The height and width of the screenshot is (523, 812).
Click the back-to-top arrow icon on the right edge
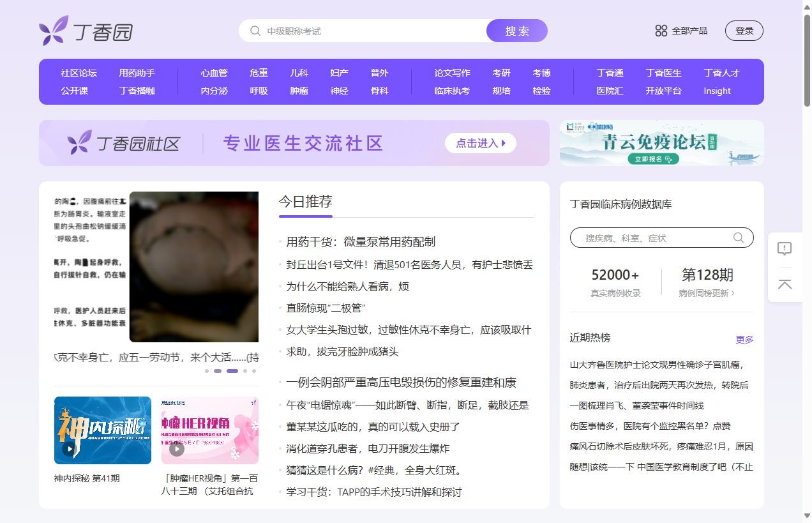click(785, 284)
